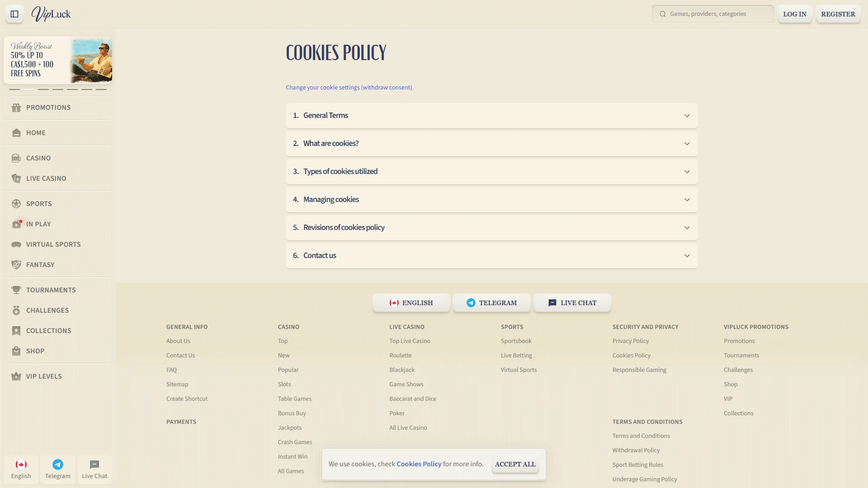
Task: Click the Shop bag icon
Action: (16, 351)
